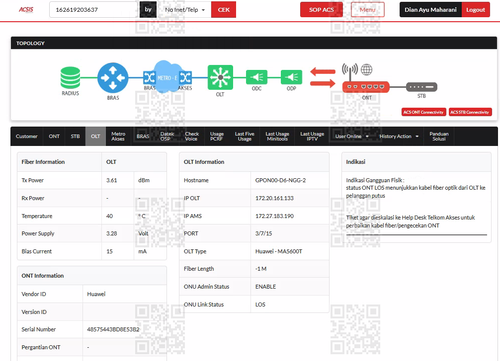
Task: Click the red CEK button
Action: [x=223, y=10]
